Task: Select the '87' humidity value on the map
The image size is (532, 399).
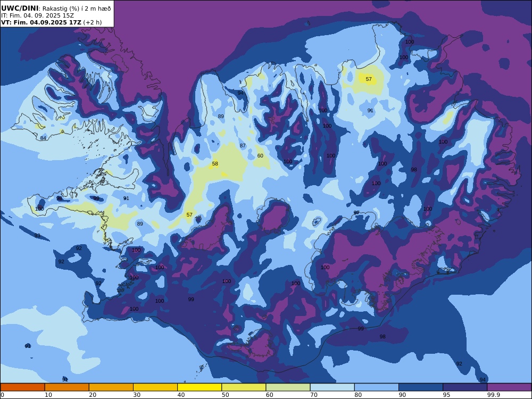Action: 243,146
